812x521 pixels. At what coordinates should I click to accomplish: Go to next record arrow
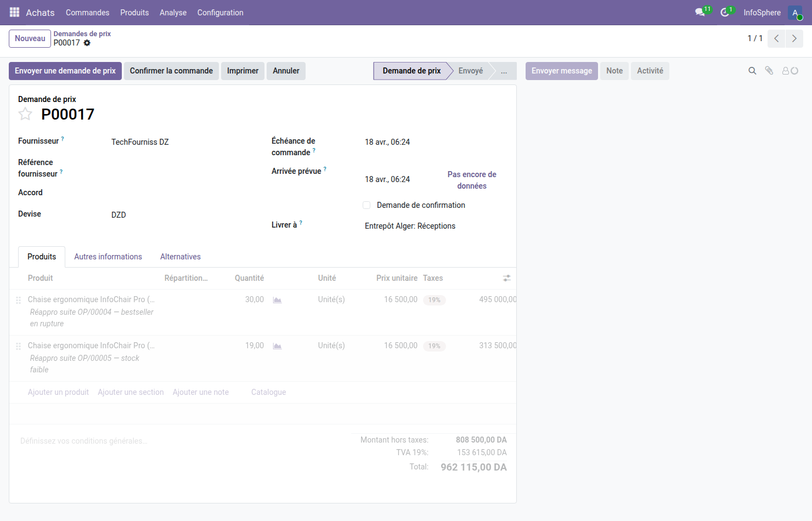(794, 38)
